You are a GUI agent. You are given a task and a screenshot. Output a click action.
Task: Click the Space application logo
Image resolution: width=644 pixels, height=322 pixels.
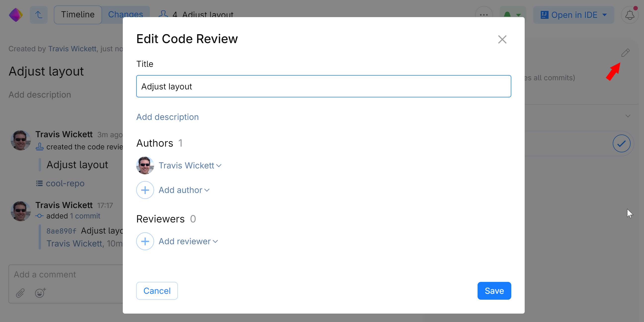(x=15, y=15)
